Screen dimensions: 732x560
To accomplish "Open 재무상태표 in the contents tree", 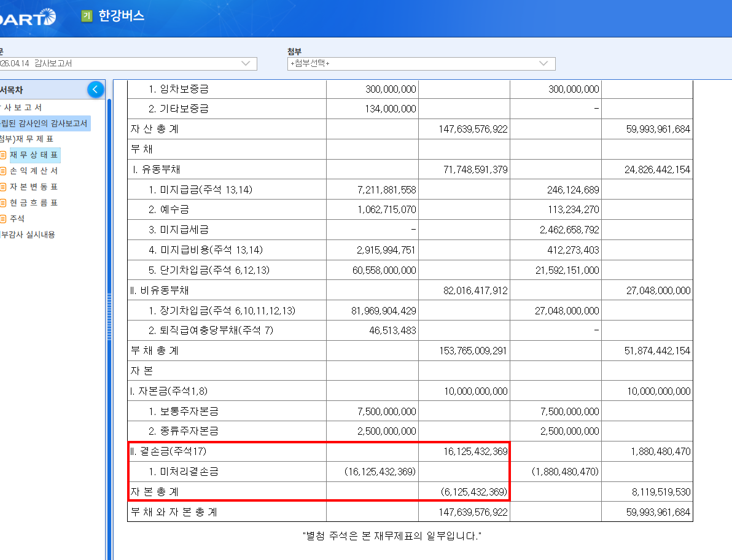I will 34,155.
